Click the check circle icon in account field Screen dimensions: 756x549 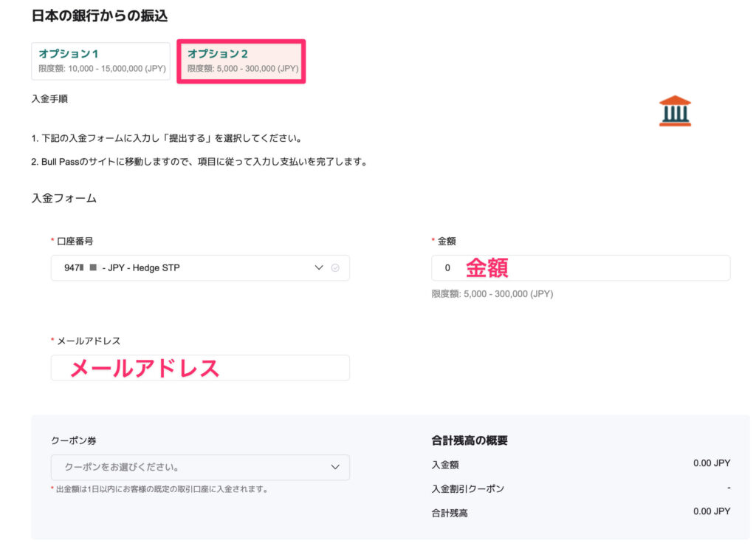coord(335,268)
